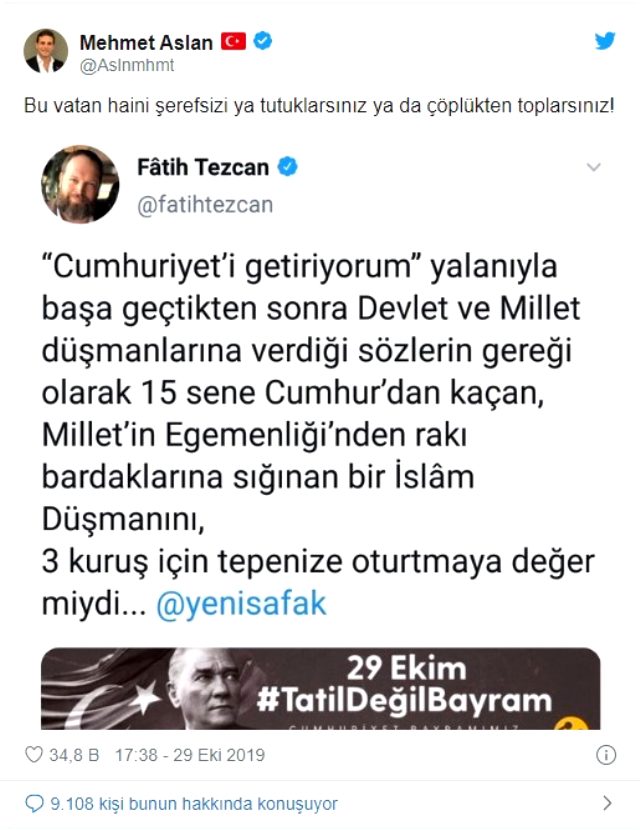
Task: Click the 17:38 - 29 Eki 2019 timestamp
Action: [190, 755]
